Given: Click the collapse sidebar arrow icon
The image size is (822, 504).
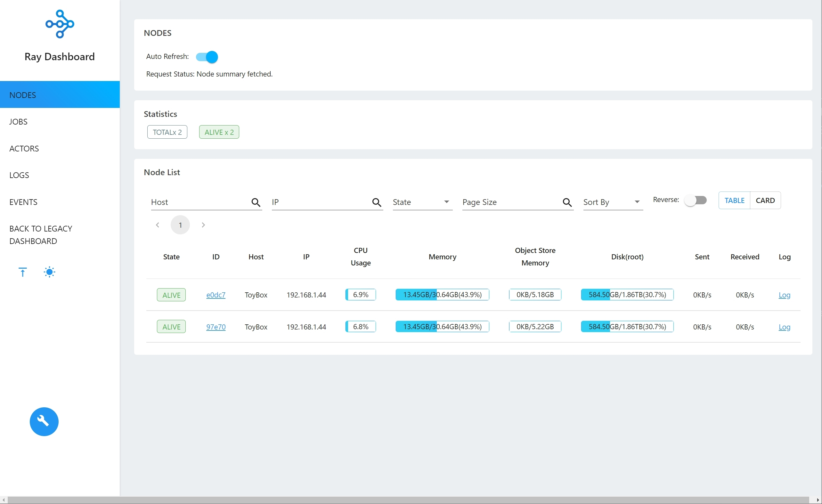Looking at the screenshot, I should coord(22,272).
